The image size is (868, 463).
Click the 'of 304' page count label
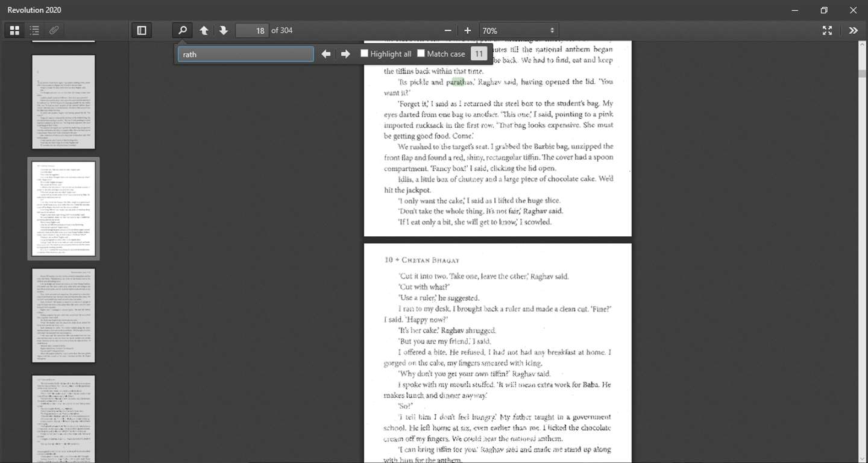[x=281, y=30]
